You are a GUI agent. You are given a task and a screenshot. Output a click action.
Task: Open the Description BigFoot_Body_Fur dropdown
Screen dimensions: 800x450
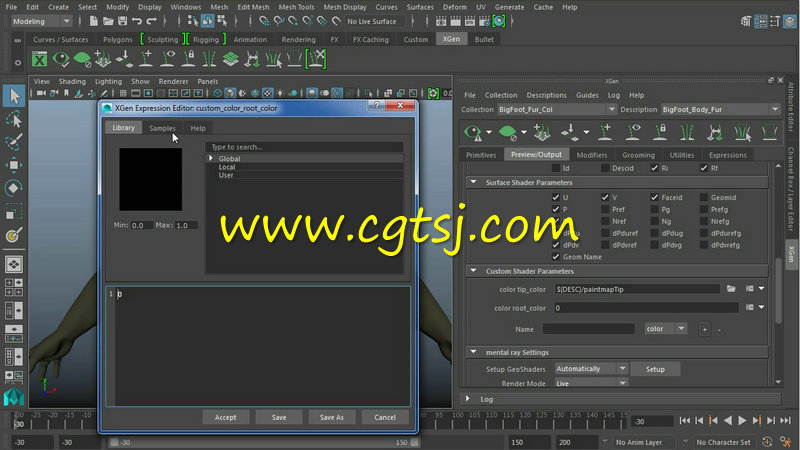click(x=720, y=109)
